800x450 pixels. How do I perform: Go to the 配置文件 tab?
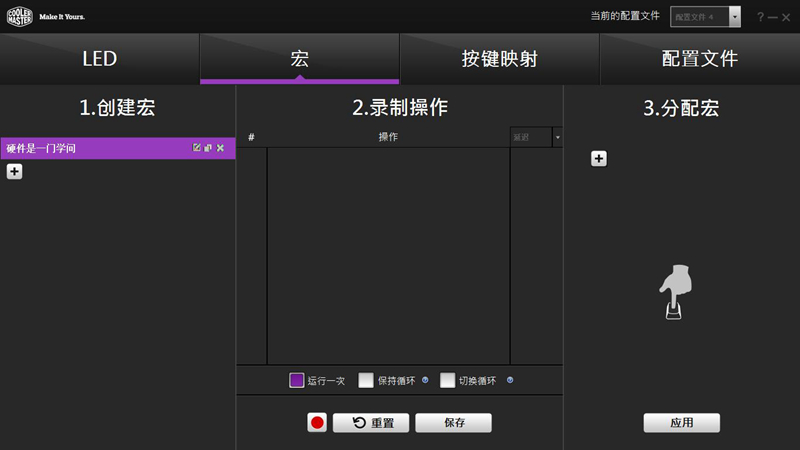tap(700, 59)
